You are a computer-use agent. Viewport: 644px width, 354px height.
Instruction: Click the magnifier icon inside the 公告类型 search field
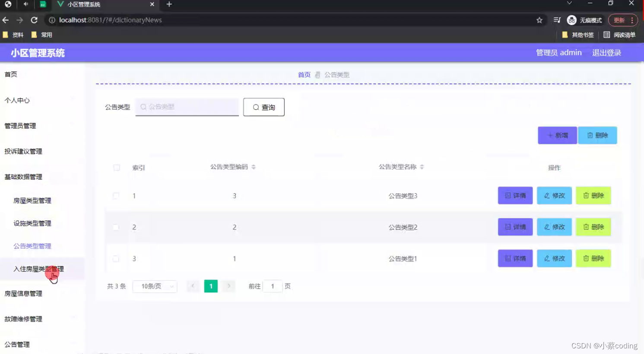(143, 107)
